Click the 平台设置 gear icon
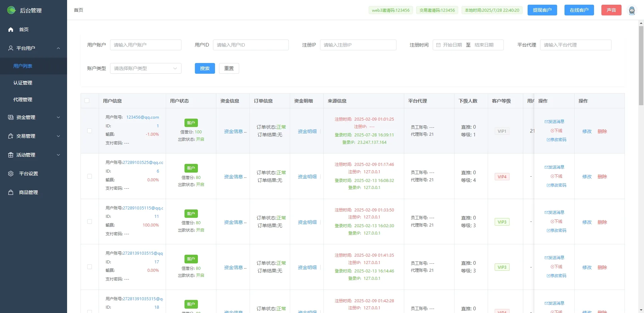 click(x=10, y=174)
